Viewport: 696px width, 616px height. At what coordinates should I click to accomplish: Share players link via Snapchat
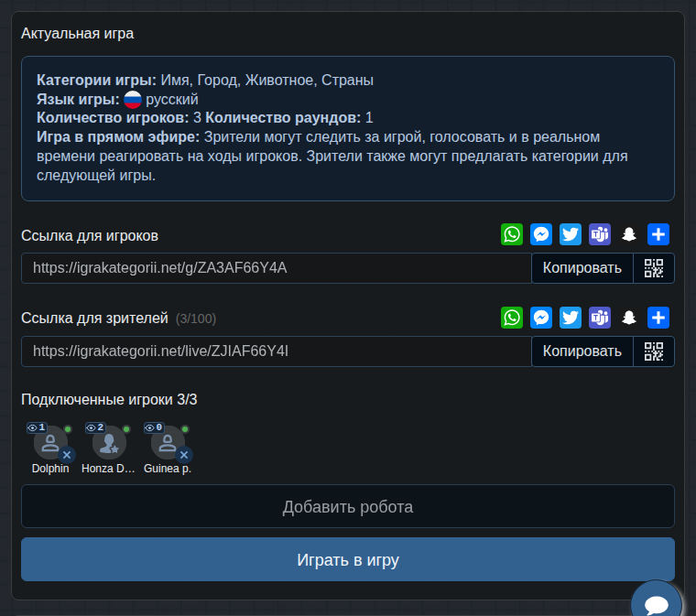tap(629, 234)
